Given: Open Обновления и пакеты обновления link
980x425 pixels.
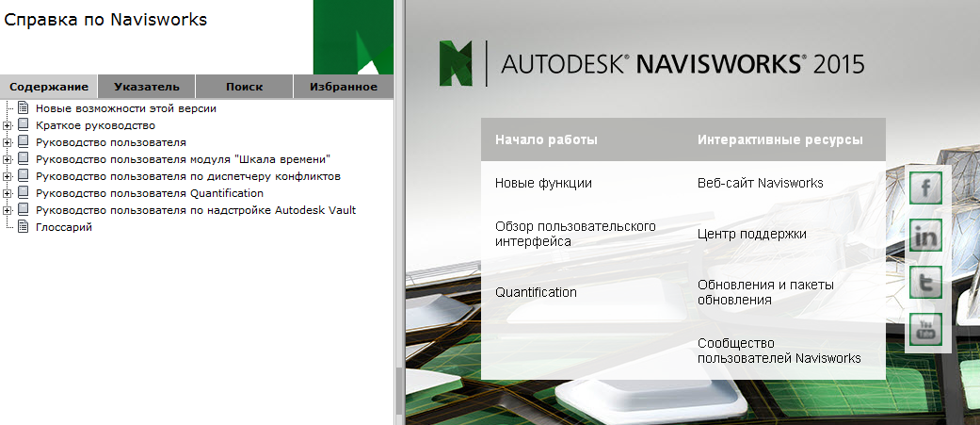Looking at the screenshot, I should [765, 292].
